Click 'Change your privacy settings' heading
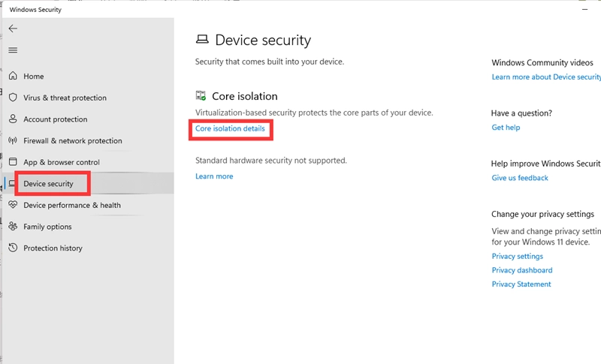Viewport: 601px width, 364px height. [x=542, y=214]
